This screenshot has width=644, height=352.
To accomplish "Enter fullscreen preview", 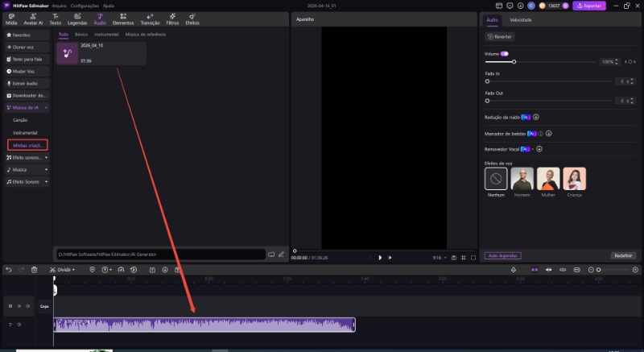I will (473, 258).
